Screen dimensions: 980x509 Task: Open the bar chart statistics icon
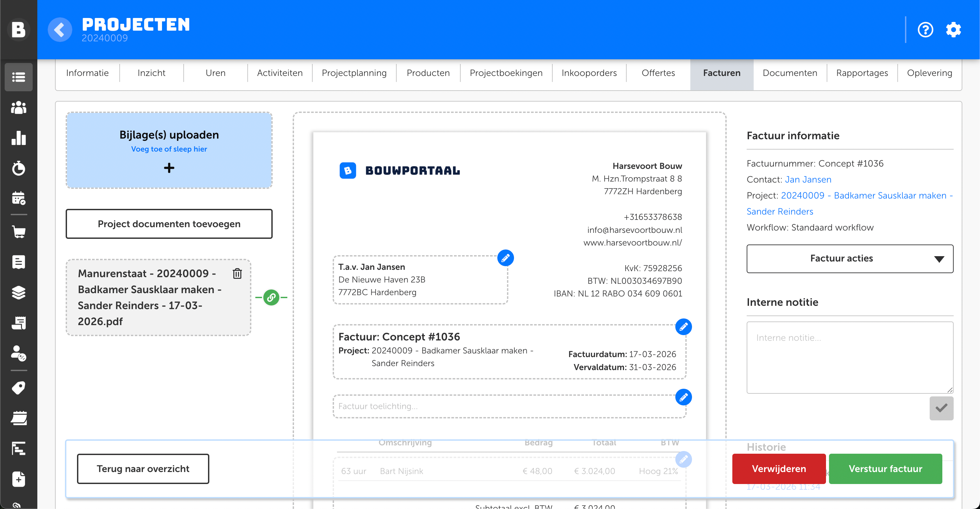coord(19,138)
